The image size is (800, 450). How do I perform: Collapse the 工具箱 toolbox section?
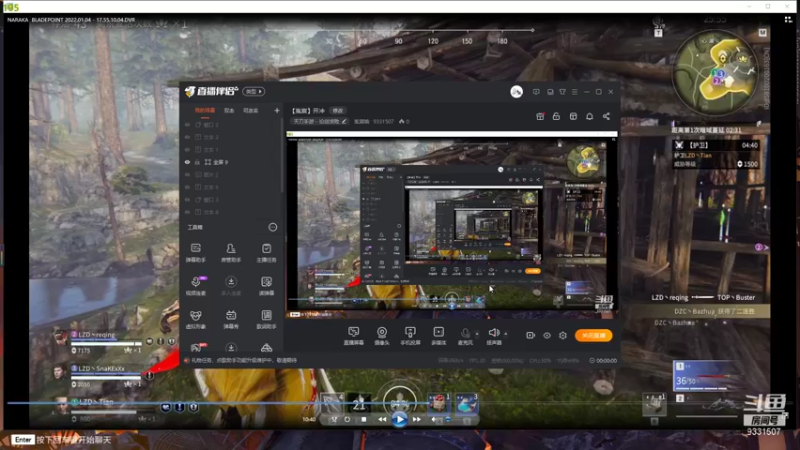[x=272, y=227]
